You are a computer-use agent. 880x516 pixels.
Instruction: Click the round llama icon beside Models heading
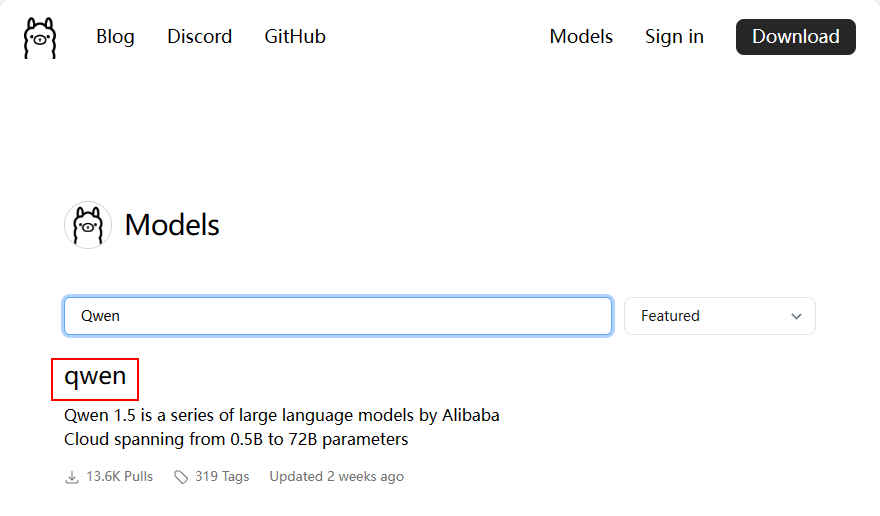click(x=87, y=225)
